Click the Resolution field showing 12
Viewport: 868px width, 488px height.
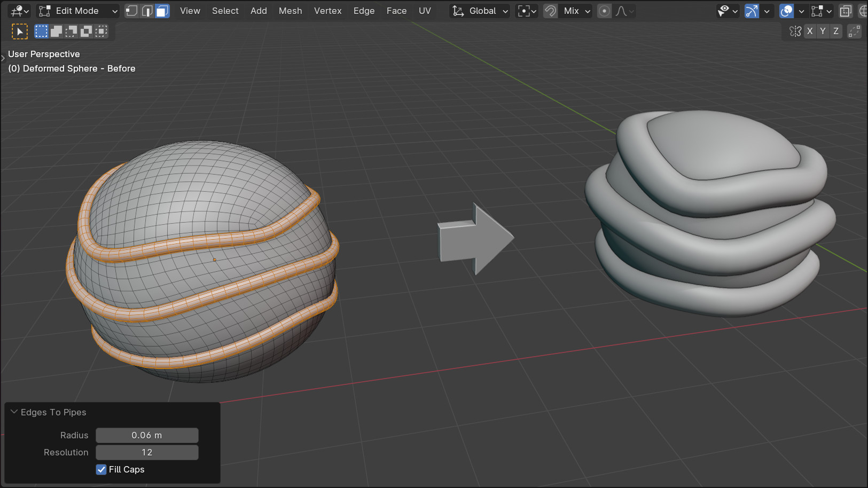point(147,452)
